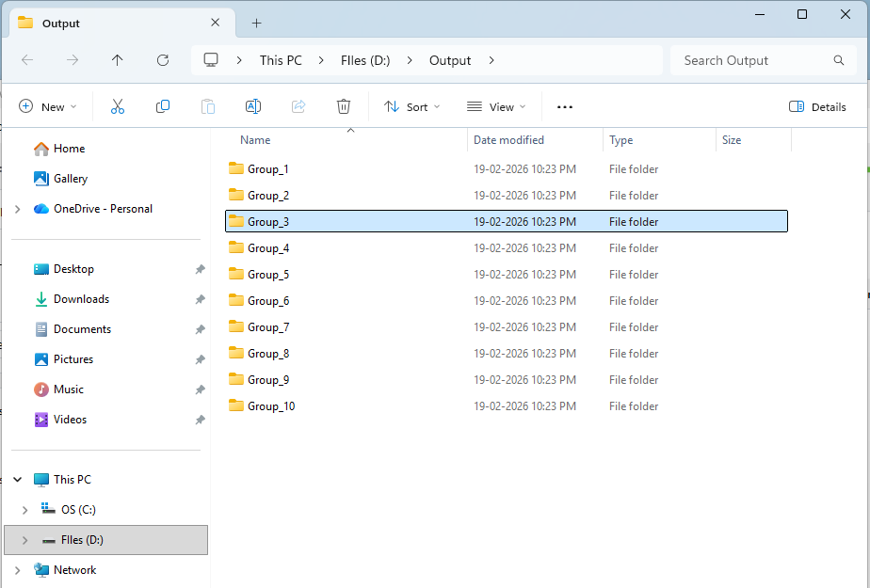Viewport: 870px width, 588px height.
Task: Toggle the Details pane
Action: click(815, 106)
